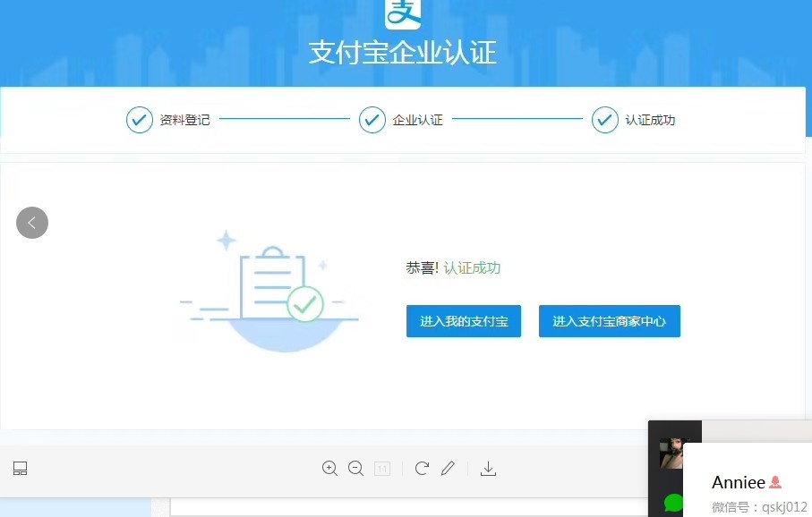Image resolution: width=812 pixels, height=517 pixels.
Task: Click the contact avatar in WeChat popup
Action: click(671, 453)
